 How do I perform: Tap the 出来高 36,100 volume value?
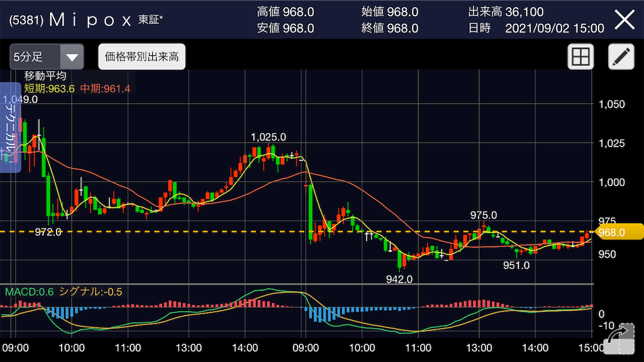click(506, 12)
